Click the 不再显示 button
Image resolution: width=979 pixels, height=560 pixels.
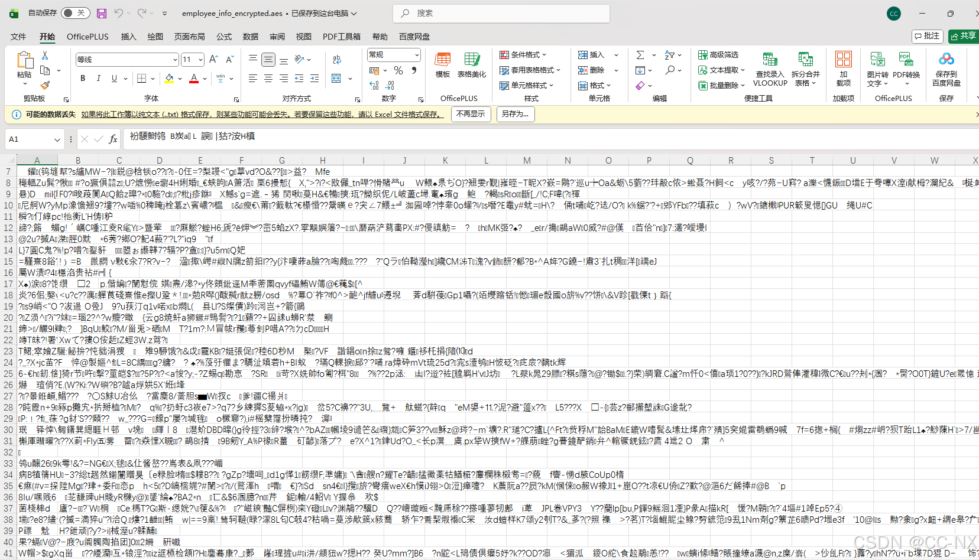coord(471,114)
